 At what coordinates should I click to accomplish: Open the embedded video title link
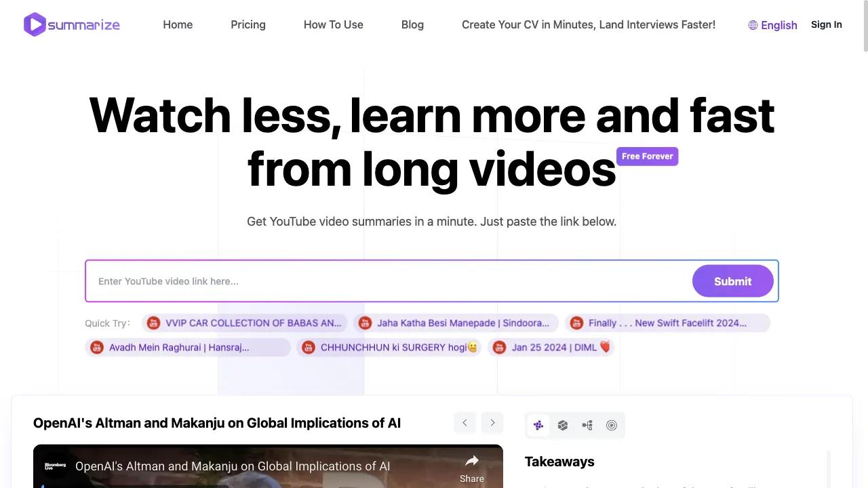coord(233,466)
